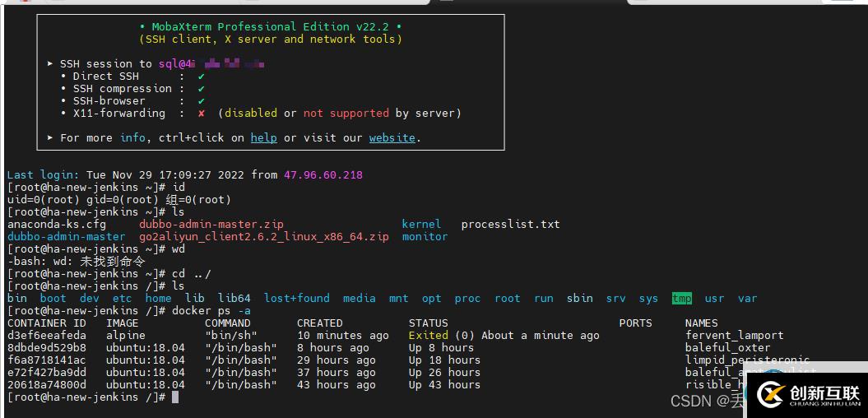Click the red X beside X11-forwarding

tap(202, 114)
